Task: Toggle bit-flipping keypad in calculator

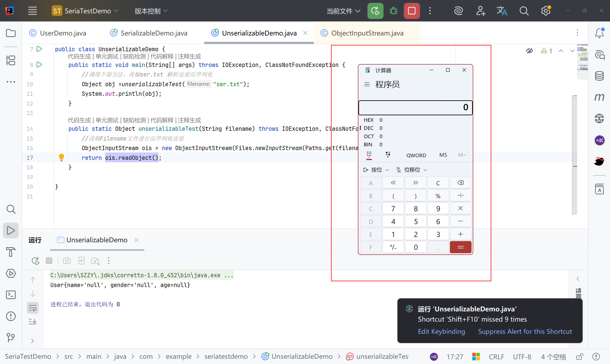Action: coord(387,155)
